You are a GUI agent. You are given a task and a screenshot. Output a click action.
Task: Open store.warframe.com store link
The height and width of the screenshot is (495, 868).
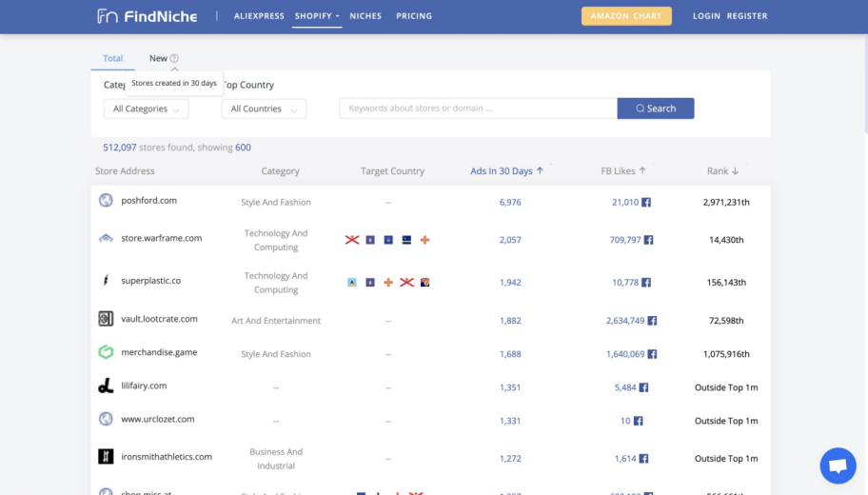click(x=162, y=238)
